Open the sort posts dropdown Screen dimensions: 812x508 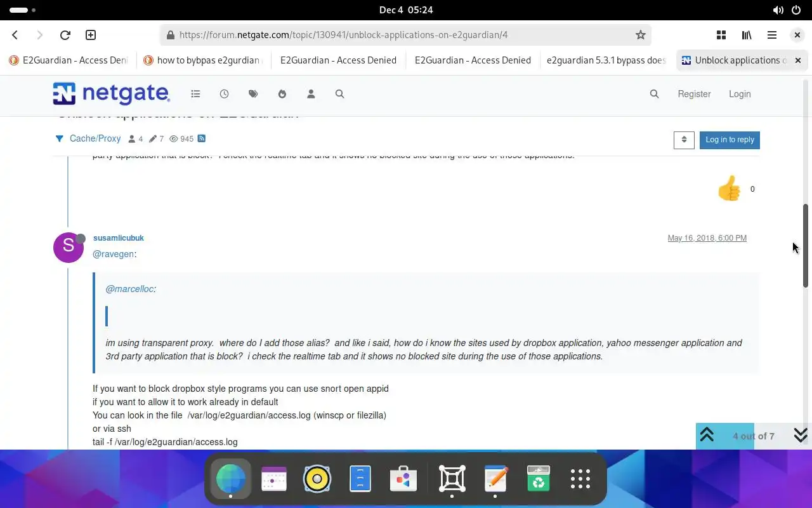click(684, 140)
